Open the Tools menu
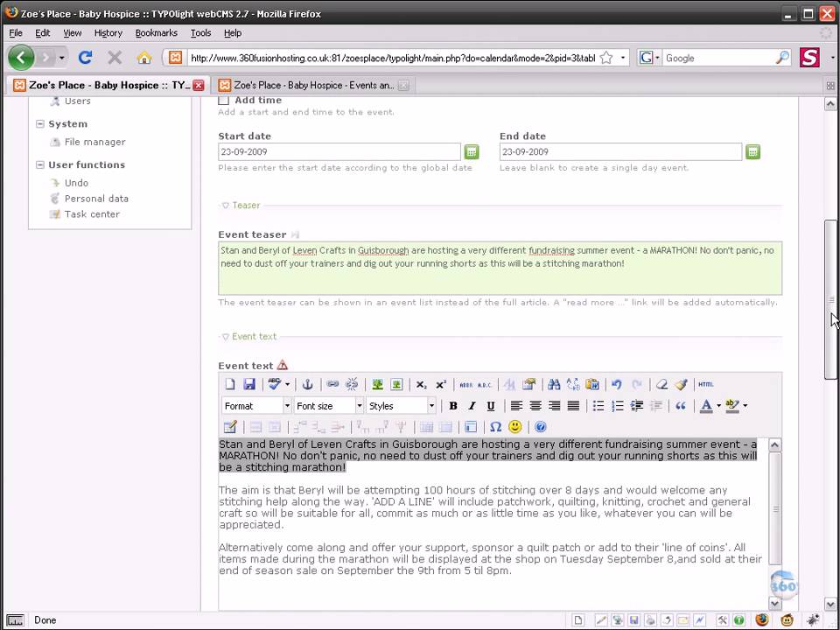The width and height of the screenshot is (840, 630). point(201,32)
